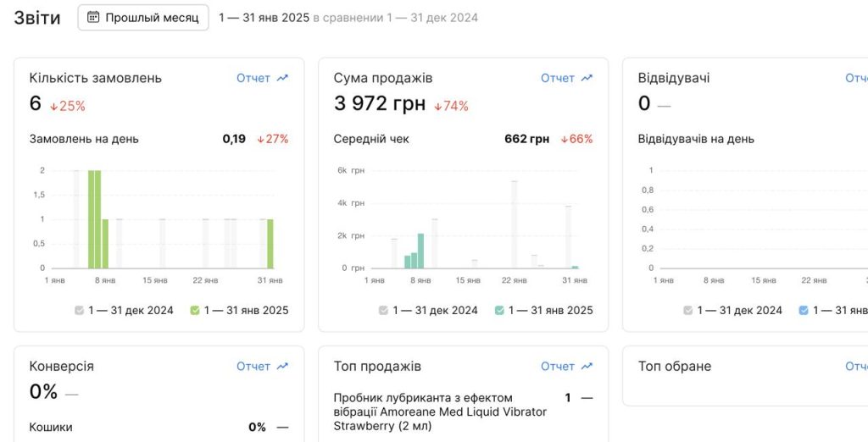Click the Пробник лубриканта product name
Viewport: 868px width, 442px height.
pos(440,412)
